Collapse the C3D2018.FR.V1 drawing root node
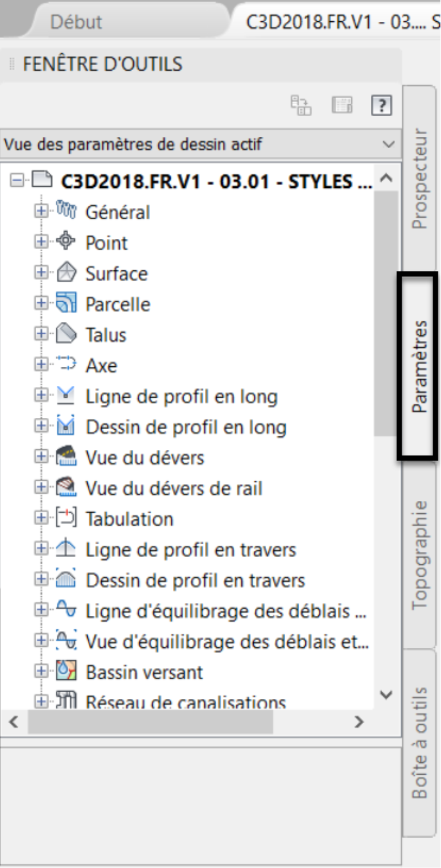 (17, 181)
